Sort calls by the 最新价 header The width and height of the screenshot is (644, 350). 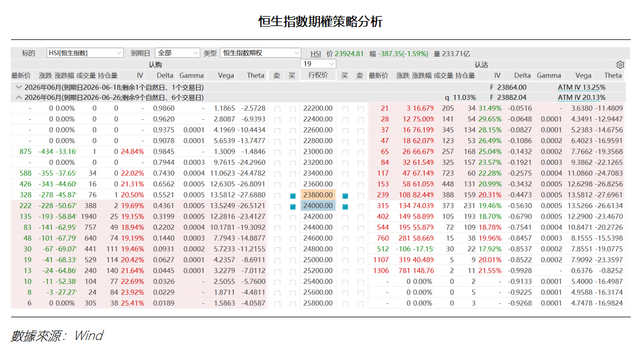click(21, 75)
